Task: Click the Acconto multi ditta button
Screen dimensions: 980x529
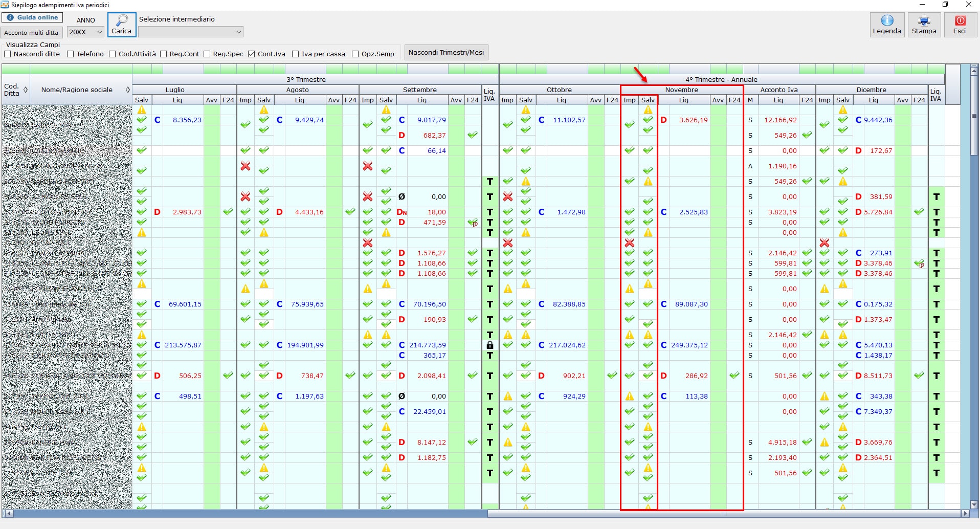Action: point(31,33)
